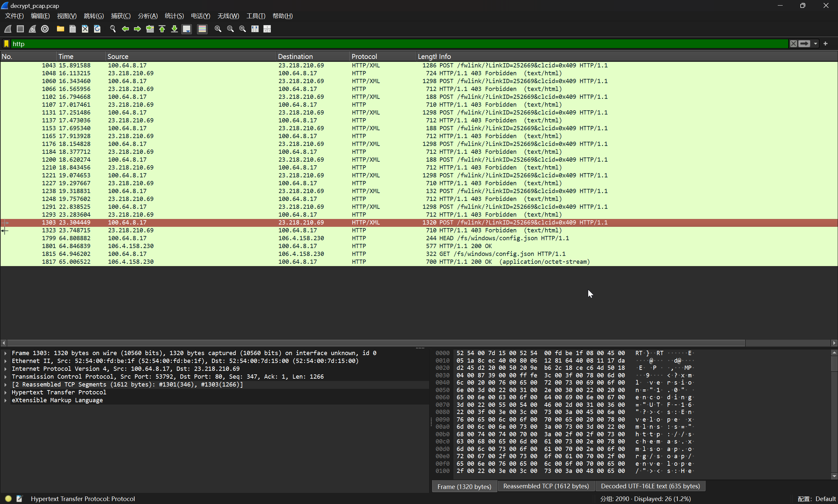Image resolution: width=838 pixels, height=504 pixels.
Task: Expand the Frame 1303 tree node
Action: click(6, 353)
